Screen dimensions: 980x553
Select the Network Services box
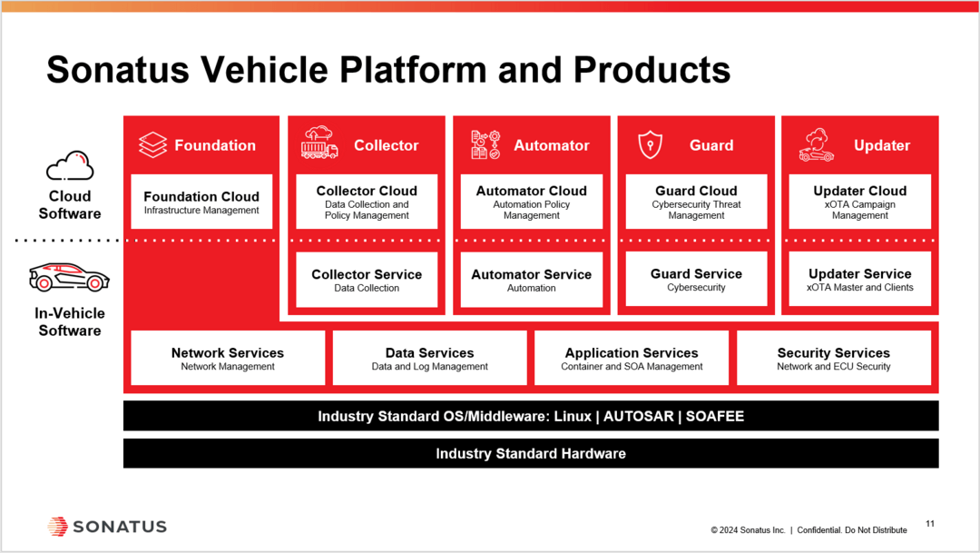click(x=228, y=358)
